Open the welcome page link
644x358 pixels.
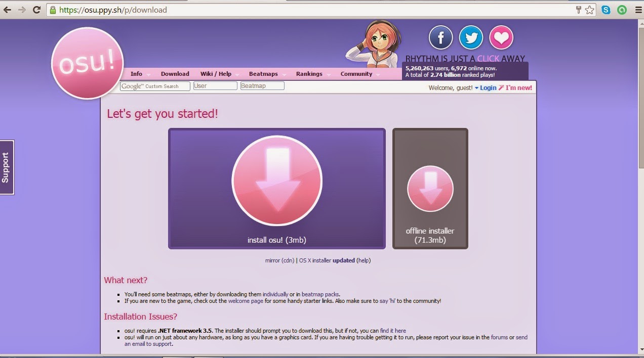246,301
